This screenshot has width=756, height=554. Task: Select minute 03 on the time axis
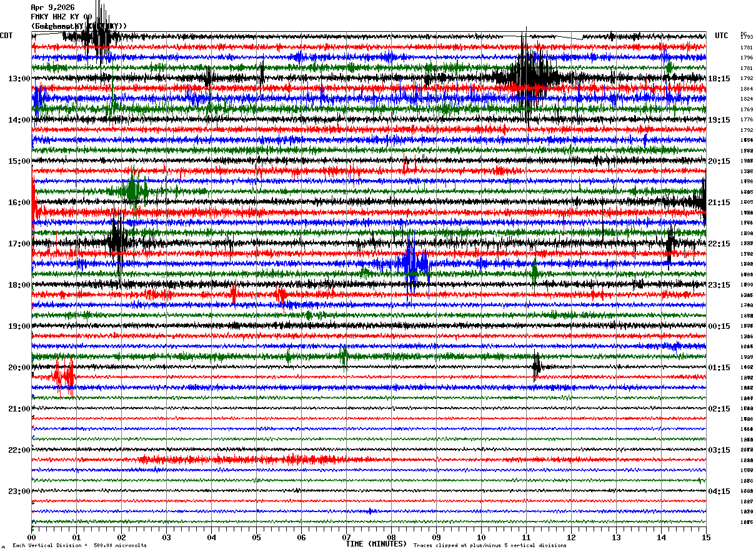tap(166, 537)
